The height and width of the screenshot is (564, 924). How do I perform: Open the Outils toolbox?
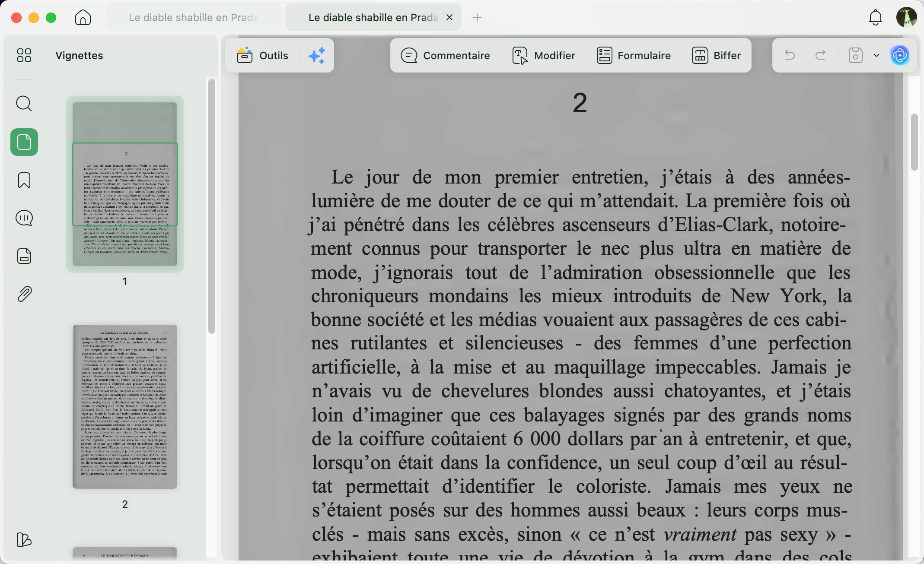[x=262, y=55]
